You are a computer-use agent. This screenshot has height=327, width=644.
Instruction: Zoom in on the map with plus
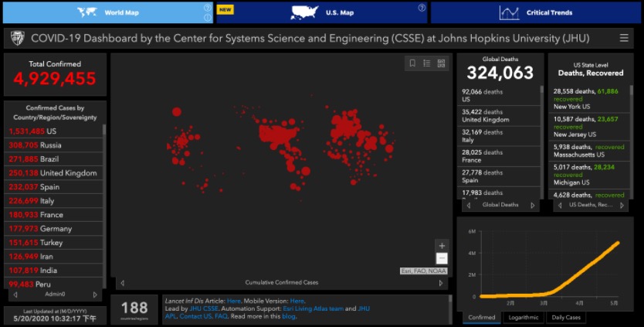[442, 246]
